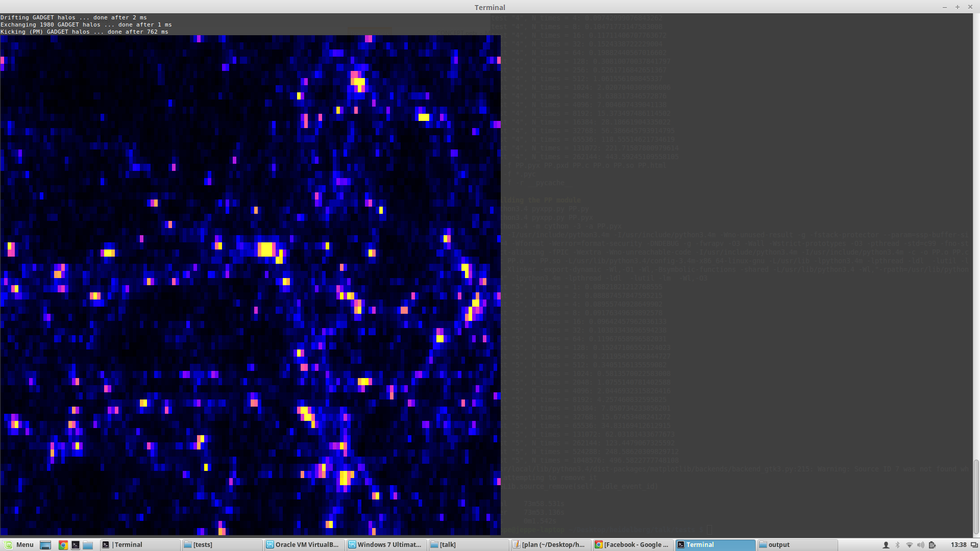This screenshot has width=980, height=551.
Task: Click the 'Exchanging 1980 GADGET halos' line
Action: 86,24
